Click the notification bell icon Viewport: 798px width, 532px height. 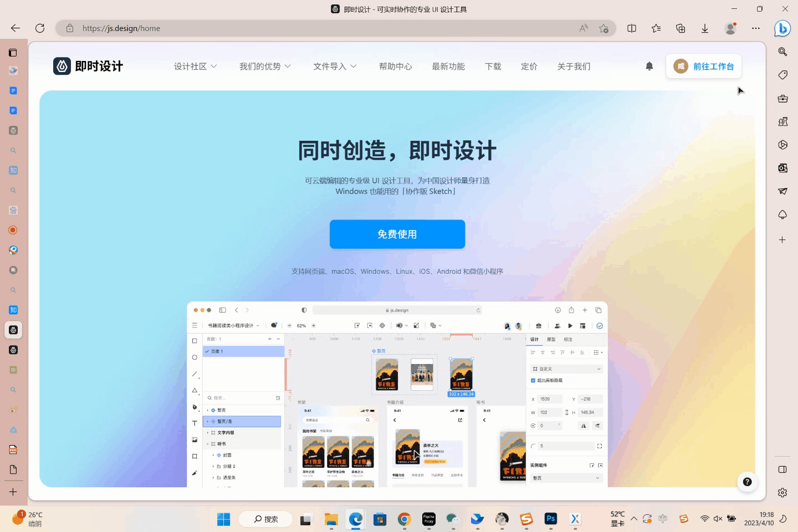[649, 66]
